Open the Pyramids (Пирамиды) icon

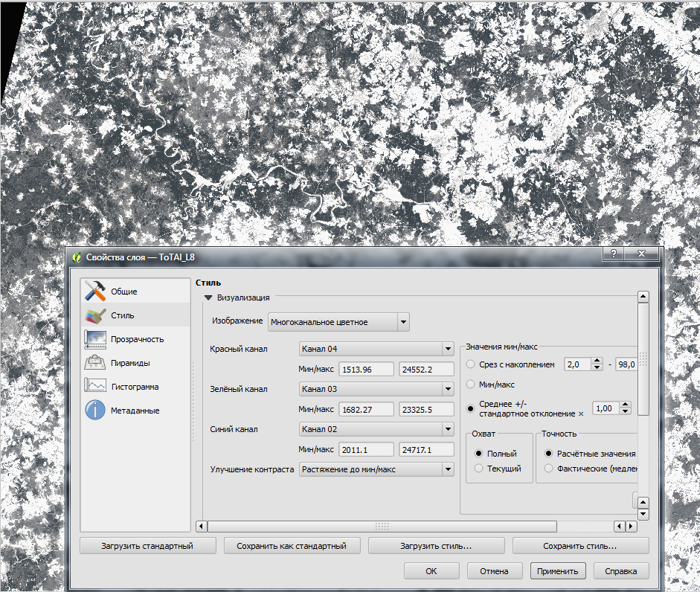click(95, 363)
